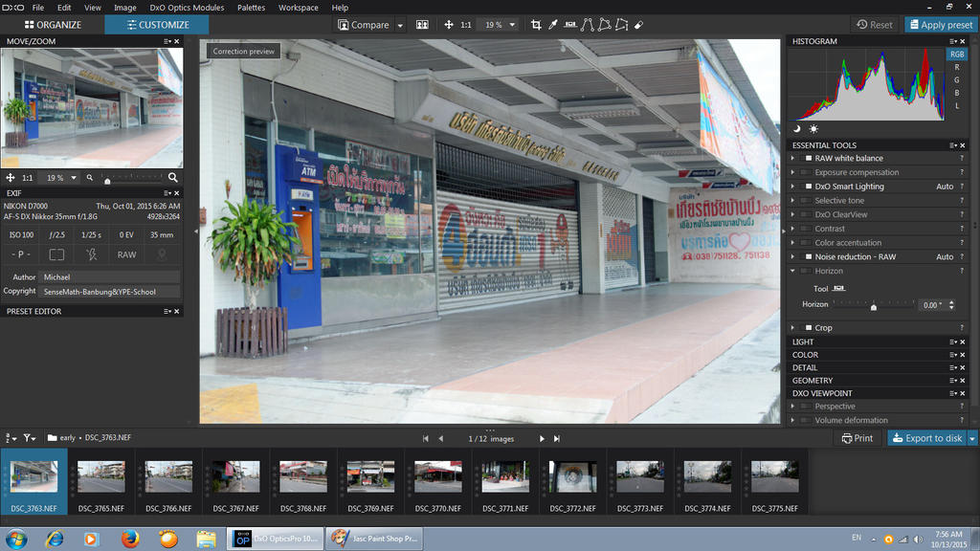Disable DxO Smart Lighting correction
The height and width of the screenshot is (551, 980).
(x=809, y=187)
